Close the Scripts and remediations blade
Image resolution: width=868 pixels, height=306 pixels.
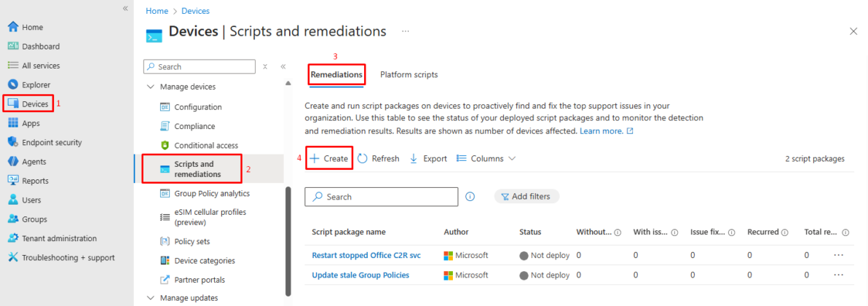point(853,31)
